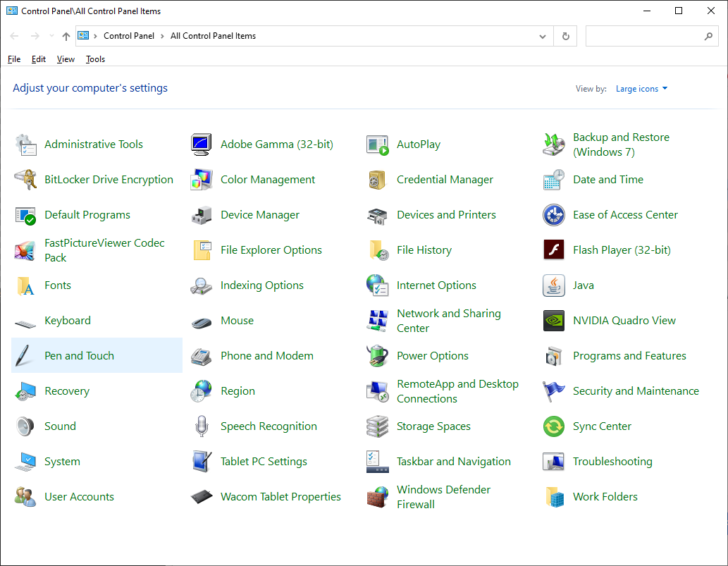This screenshot has width=728, height=566.
Task: Click the Power Options link
Action: pos(432,356)
